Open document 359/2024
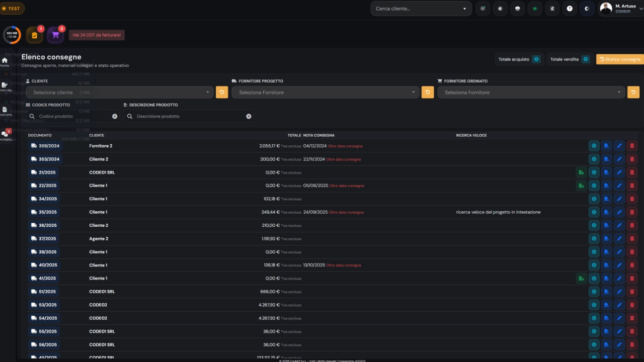 [x=45, y=146]
